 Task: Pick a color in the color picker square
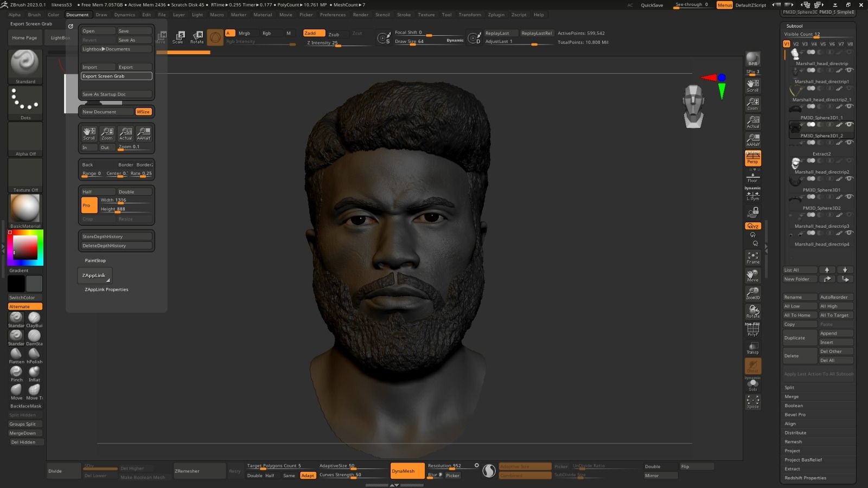click(x=25, y=247)
